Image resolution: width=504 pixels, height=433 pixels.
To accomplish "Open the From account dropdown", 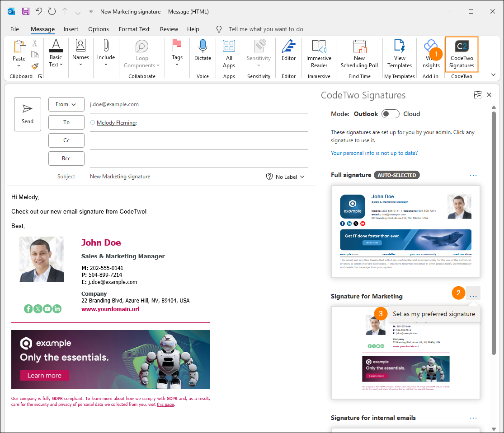I will [x=66, y=104].
